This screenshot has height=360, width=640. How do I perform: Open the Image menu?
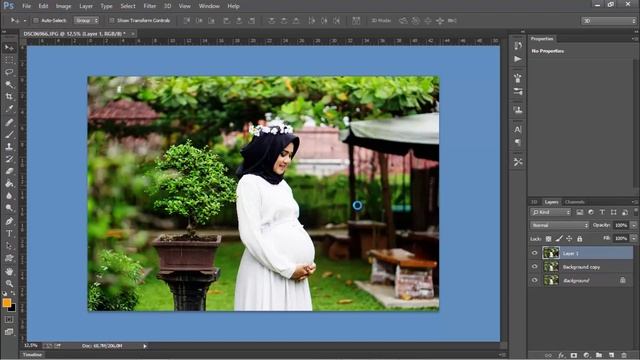point(63,6)
